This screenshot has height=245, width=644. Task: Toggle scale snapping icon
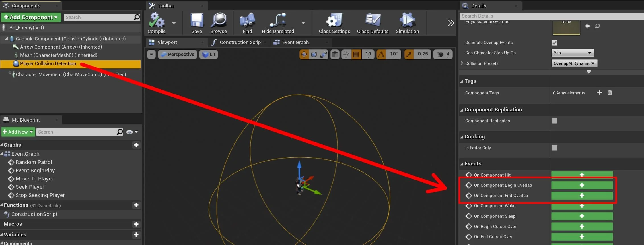(409, 54)
